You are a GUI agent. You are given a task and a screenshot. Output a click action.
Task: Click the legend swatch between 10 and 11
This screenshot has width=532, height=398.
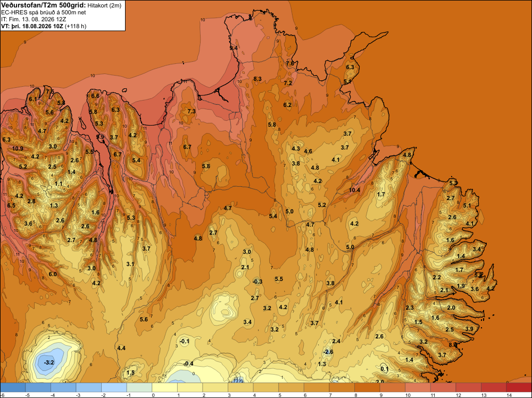[418, 387]
